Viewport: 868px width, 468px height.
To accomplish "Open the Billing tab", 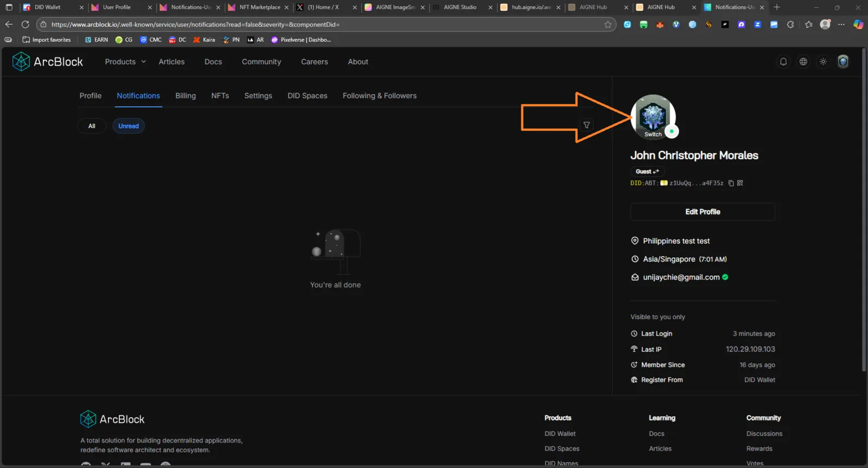I will tap(186, 96).
